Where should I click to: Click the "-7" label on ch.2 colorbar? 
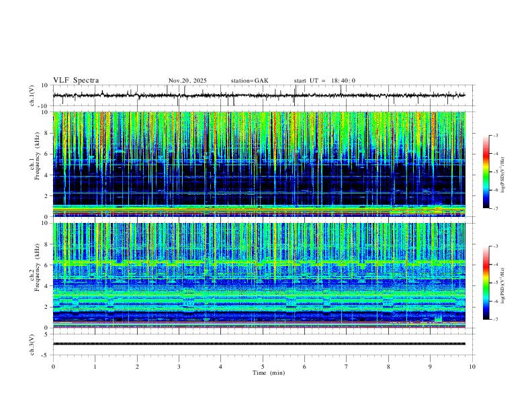495,320
